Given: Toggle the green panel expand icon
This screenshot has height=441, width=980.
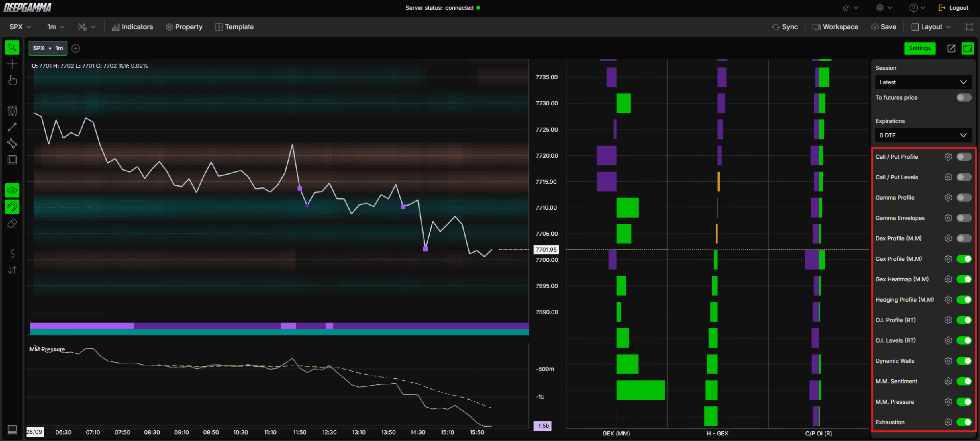Looking at the screenshot, I should click(x=967, y=48).
